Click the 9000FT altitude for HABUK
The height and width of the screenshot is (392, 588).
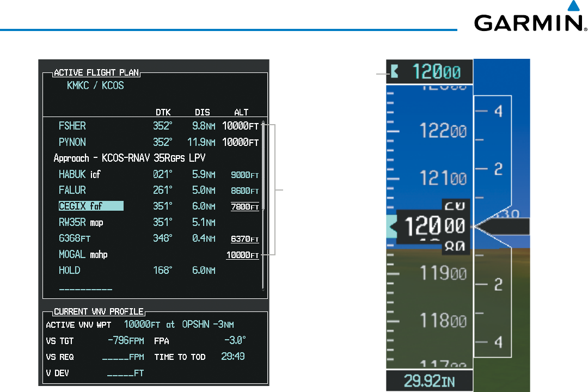245,175
